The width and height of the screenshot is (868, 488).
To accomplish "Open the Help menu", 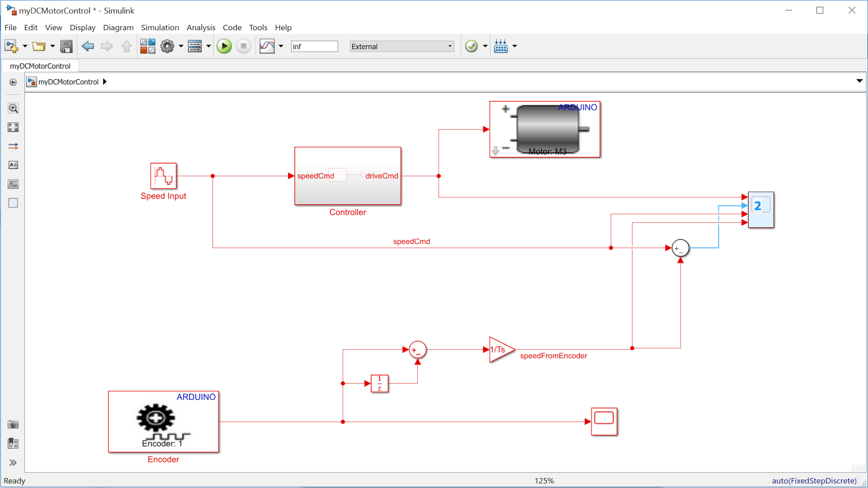I will point(283,28).
